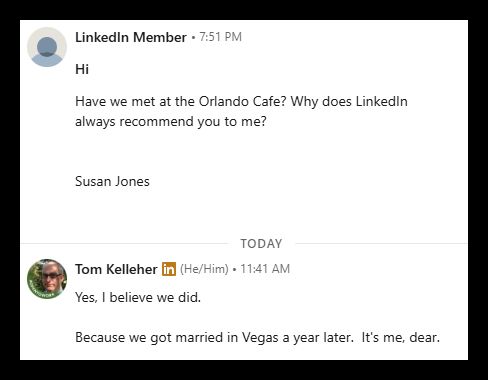The image size is (488, 380).
Task: Select the 7:51 PM timestamp
Action: point(220,37)
